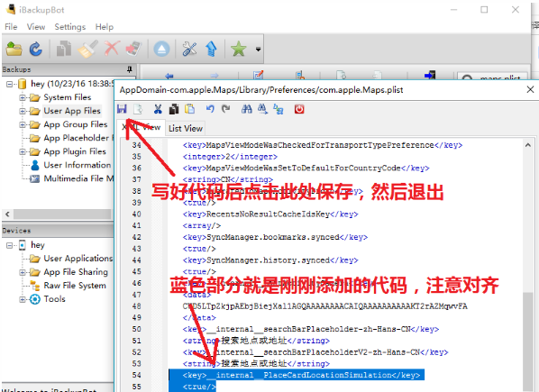The image size is (539, 392).
Task: Click the binoculars Find icon
Action: coord(246,109)
